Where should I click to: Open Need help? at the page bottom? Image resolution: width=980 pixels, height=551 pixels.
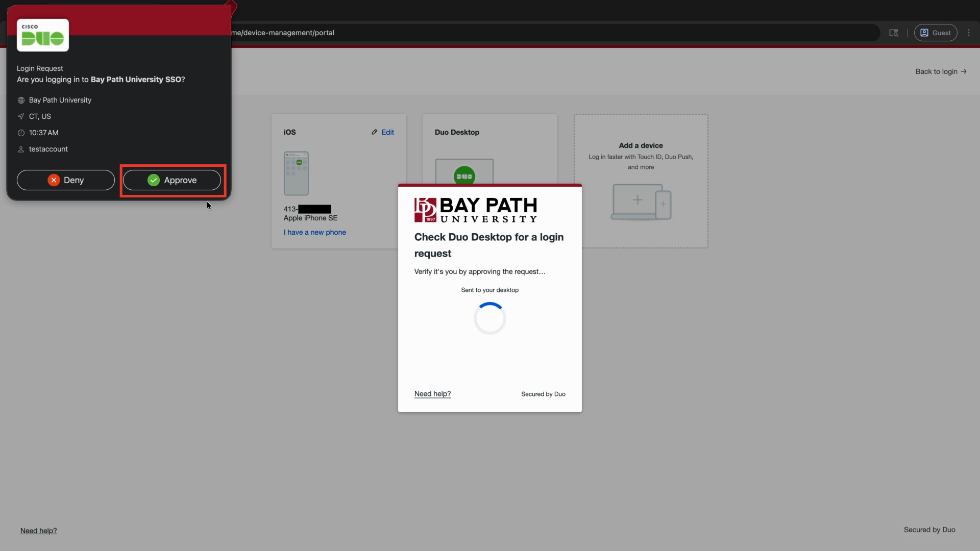[x=39, y=531]
